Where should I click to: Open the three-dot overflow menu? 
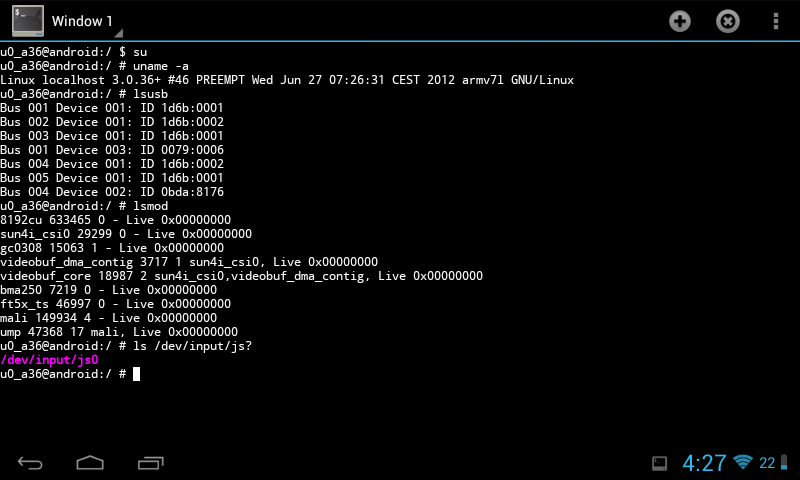(x=776, y=21)
